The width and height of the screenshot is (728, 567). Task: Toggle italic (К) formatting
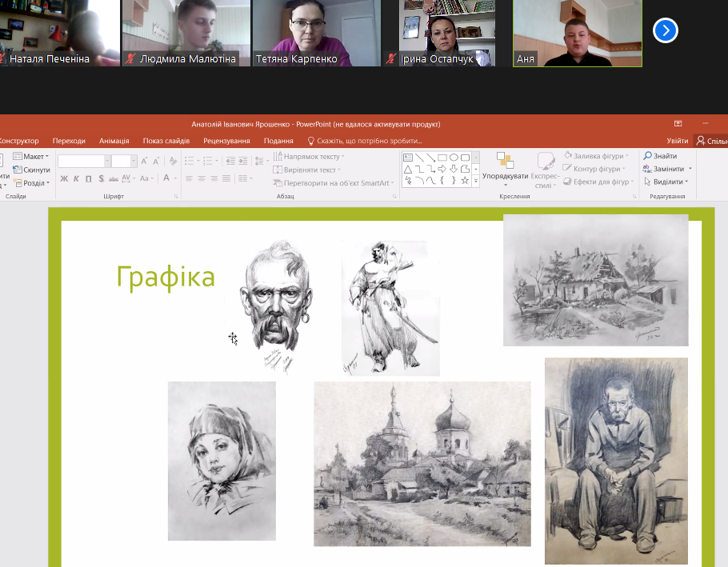76,178
